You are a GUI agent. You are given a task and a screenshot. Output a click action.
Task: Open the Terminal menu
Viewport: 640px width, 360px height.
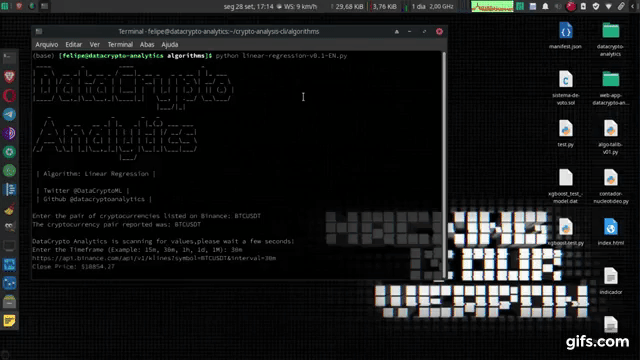pyautogui.click(x=120, y=44)
